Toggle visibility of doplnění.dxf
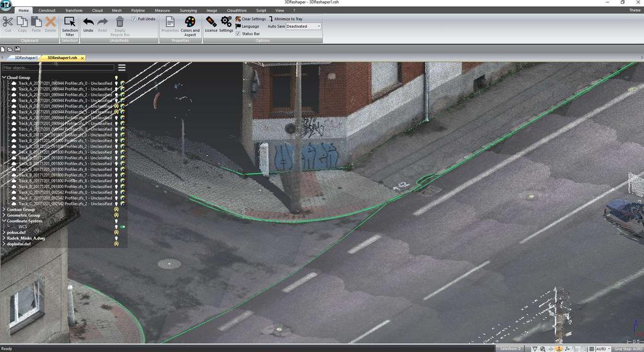 click(116, 244)
